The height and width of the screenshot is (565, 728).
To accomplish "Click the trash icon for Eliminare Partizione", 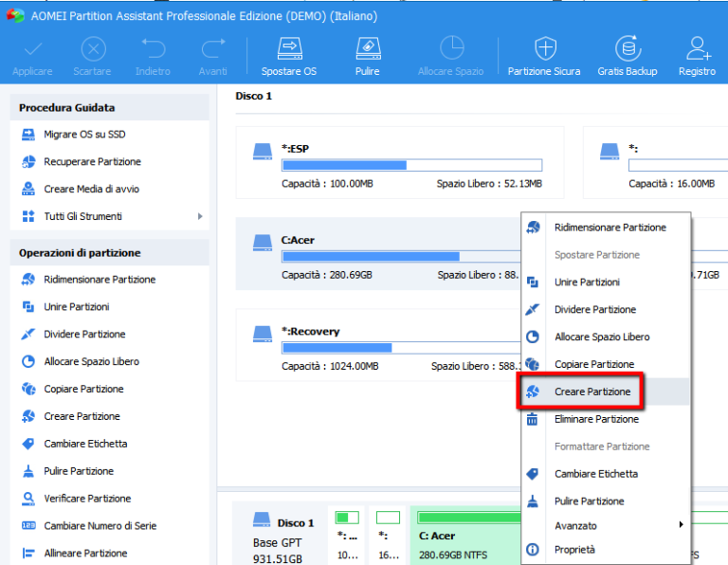I will tap(533, 419).
